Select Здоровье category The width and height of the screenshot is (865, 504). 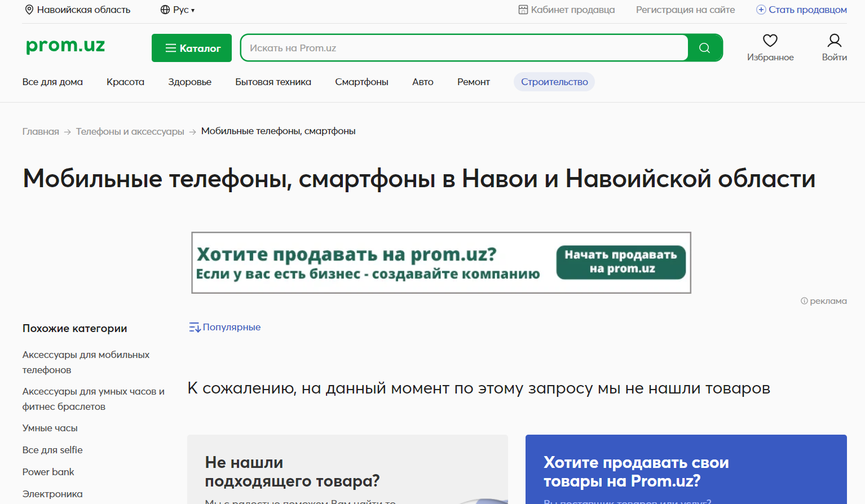[x=190, y=82]
